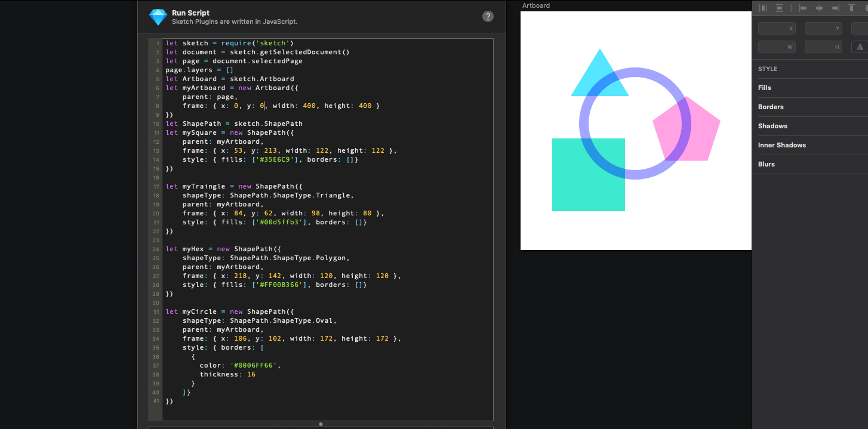Toggle the Blurs style section
868x429 pixels.
click(x=767, y=164)
